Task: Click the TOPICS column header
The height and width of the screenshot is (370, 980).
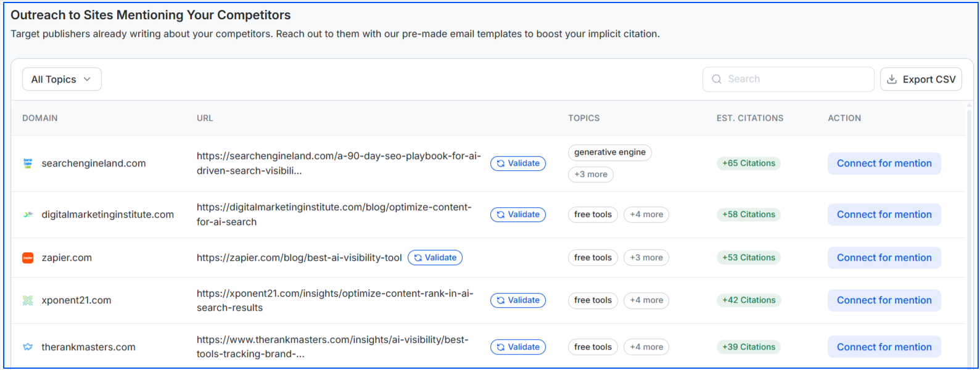Action: (x=584, y=118)
